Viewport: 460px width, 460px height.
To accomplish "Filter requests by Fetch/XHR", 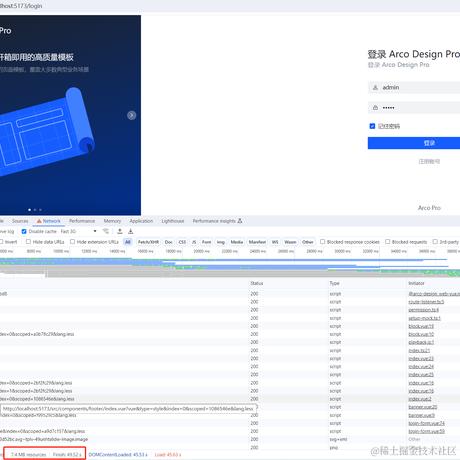I will 148,242.
